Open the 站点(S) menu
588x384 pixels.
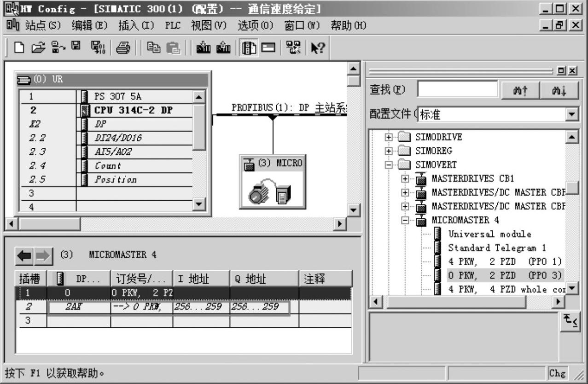tap(43, 25)
